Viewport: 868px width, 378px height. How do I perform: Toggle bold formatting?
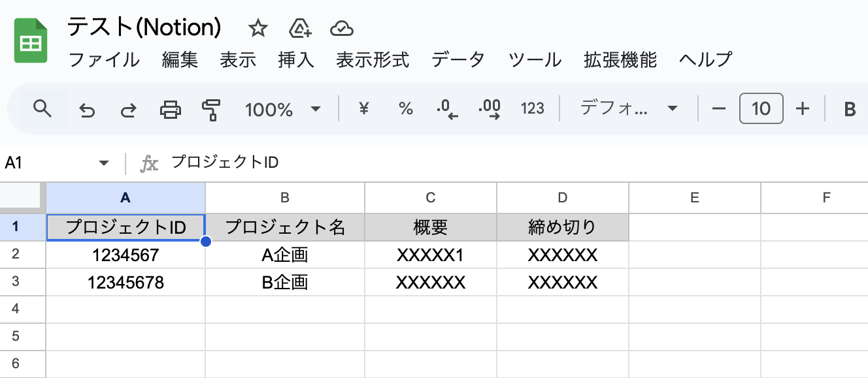(x=850, y=109)
